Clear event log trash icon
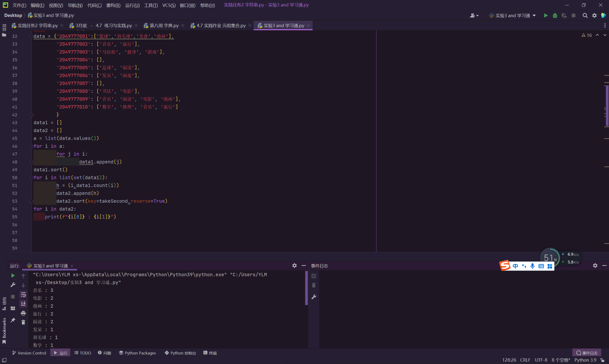 point(314,285)
